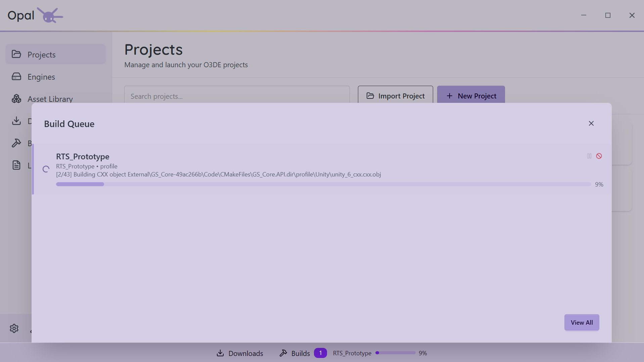Click the New Project button
This screenshot has height=362, width=644.
point(471,96)
